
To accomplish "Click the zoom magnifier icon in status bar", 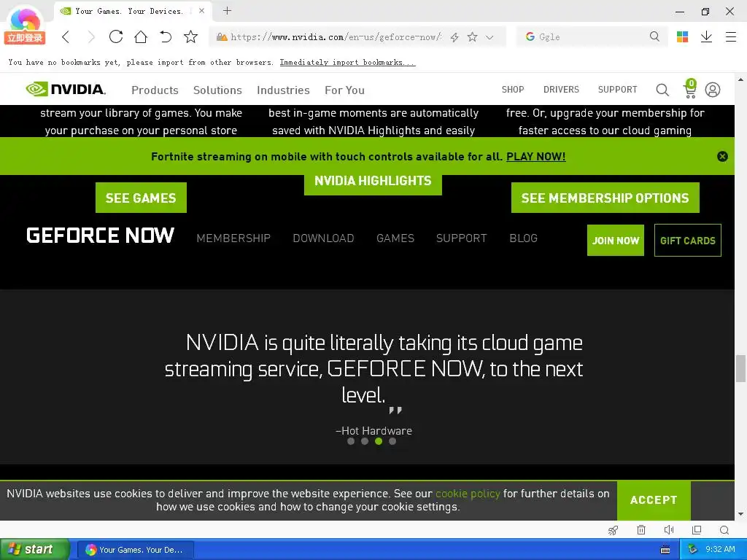I will [724, 530].
